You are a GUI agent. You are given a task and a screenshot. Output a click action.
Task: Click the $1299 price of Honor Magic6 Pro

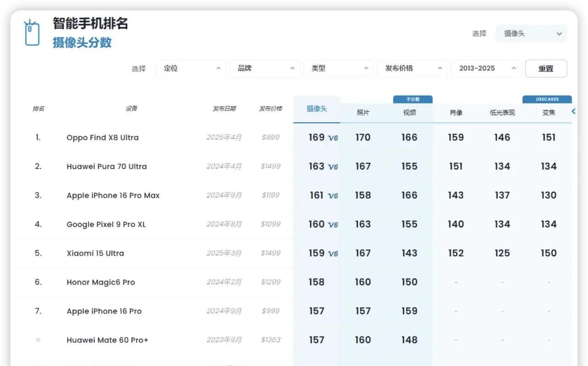271,282
